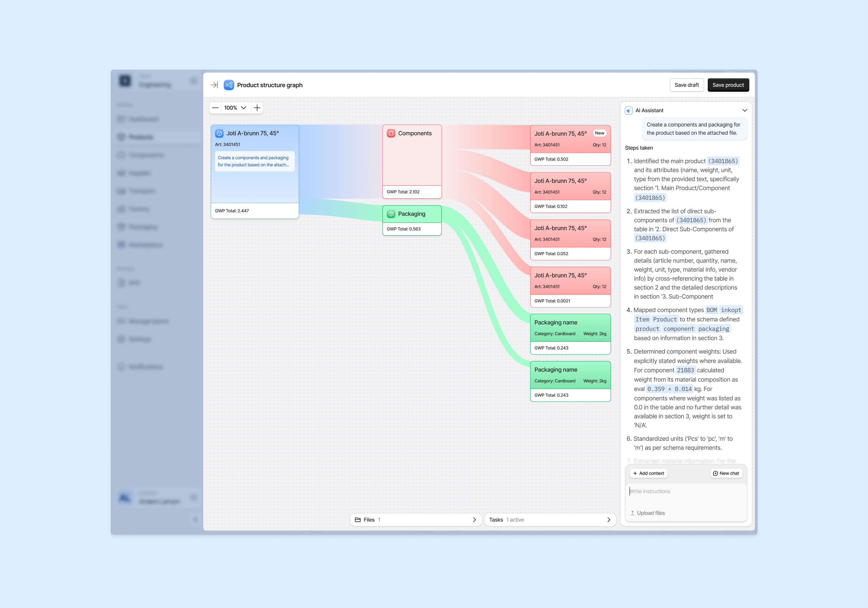Click the Files folder icon
The width and height of the screenshot is (868, 608).
pyautogui.click(x=358, y=519)
